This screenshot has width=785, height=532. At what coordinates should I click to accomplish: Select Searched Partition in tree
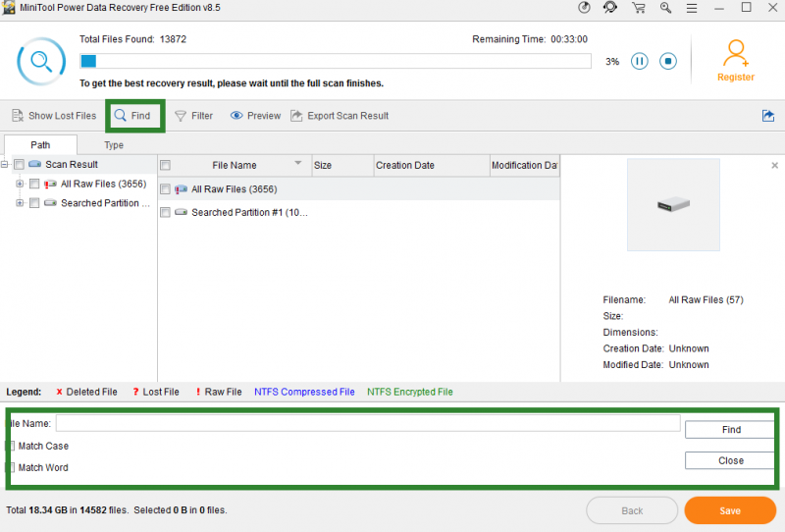pos(105,203)
